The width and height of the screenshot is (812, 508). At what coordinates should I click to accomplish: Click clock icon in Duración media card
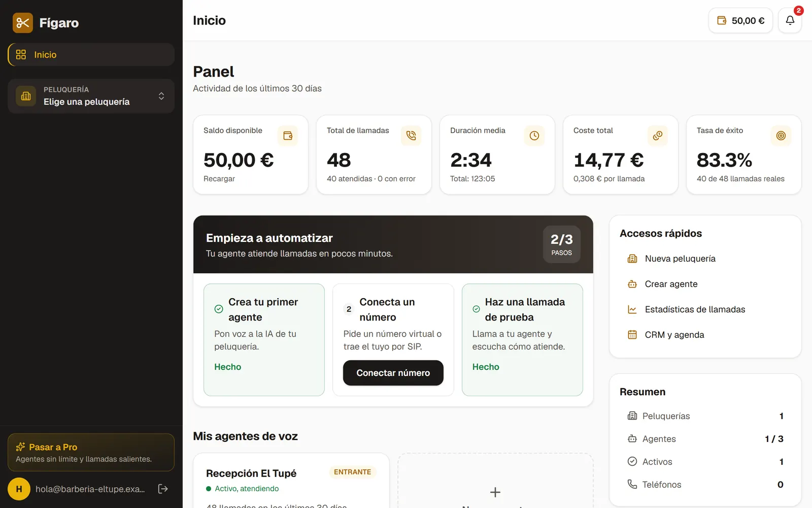pyautogui.click(x=534, y=136)
